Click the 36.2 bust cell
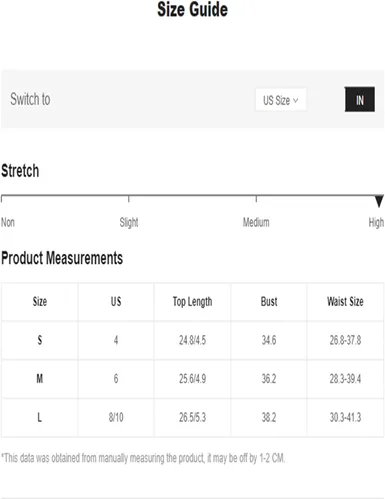The width and height of the screenshot is (385, 500). (269, 379)
